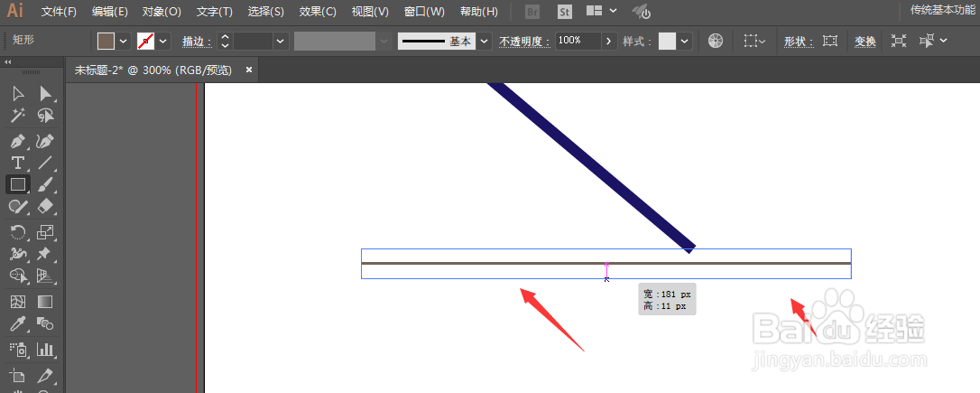
Task: Open the 选择(S) menu
Action: (265, 11)
